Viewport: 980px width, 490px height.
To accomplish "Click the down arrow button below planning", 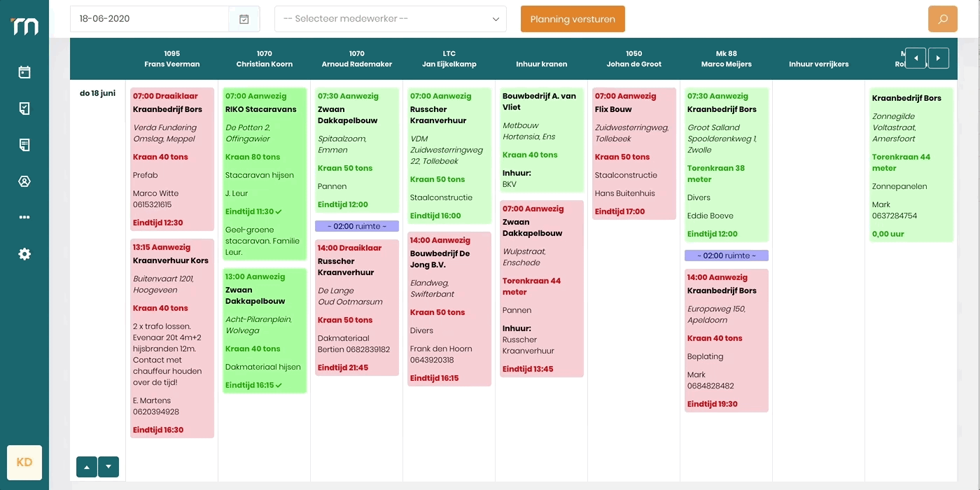I will tap(108, 467).
